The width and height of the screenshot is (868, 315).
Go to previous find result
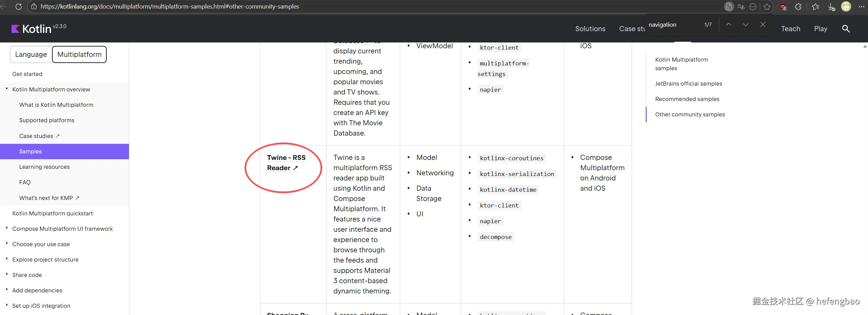728,25
